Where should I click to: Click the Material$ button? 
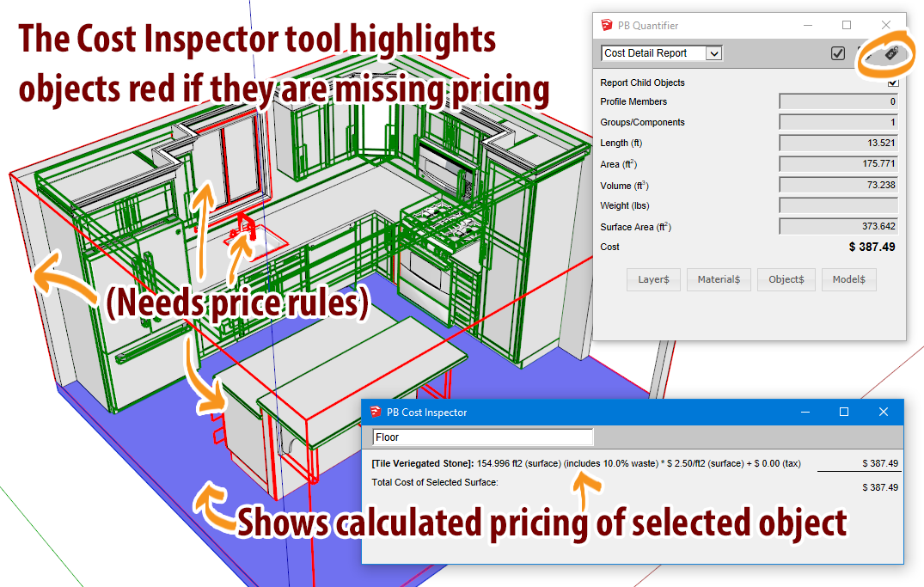pos(719,279)
